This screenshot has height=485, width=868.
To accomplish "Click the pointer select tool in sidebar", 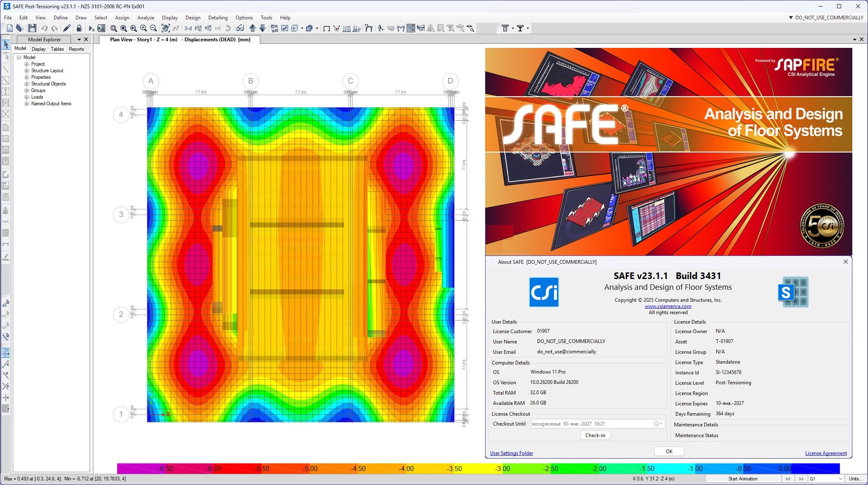I will tap(6, 45).
